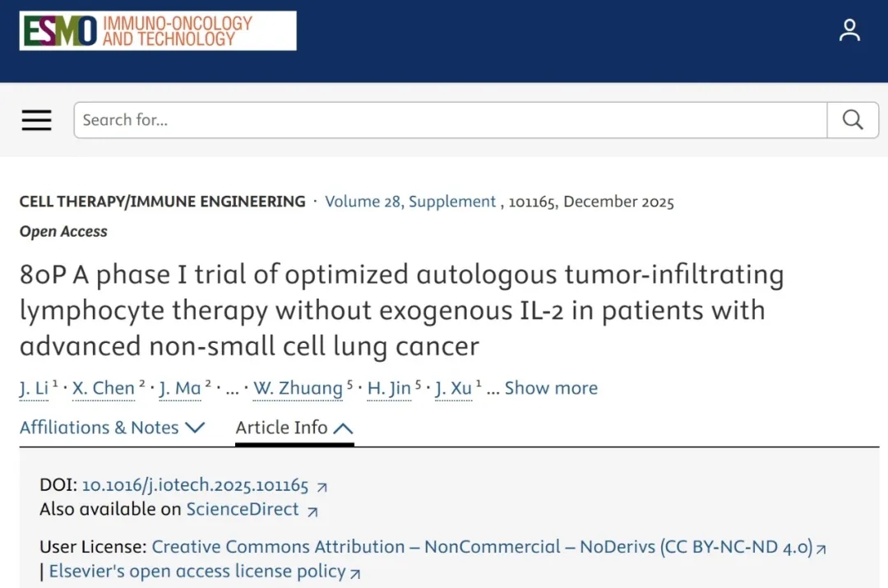Click the magnifying glass search button
This screenshot has height=588, width=888.
pos(853,120)
